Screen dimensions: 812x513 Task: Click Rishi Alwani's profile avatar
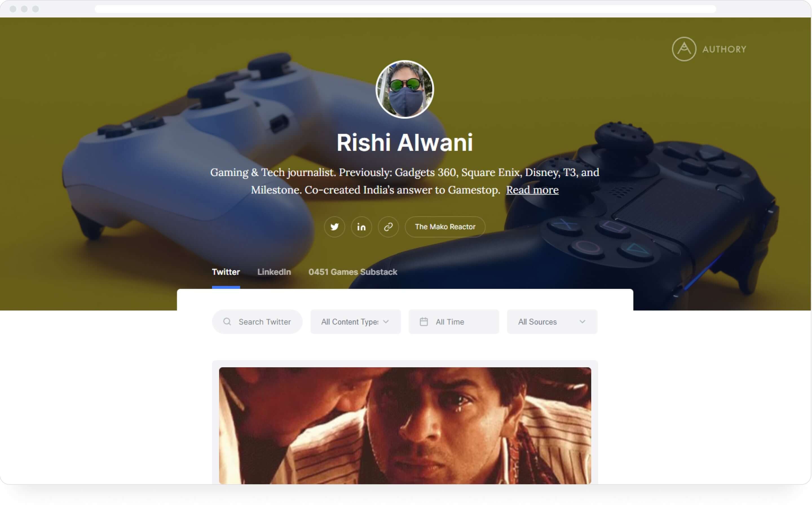tap(405, 89)
